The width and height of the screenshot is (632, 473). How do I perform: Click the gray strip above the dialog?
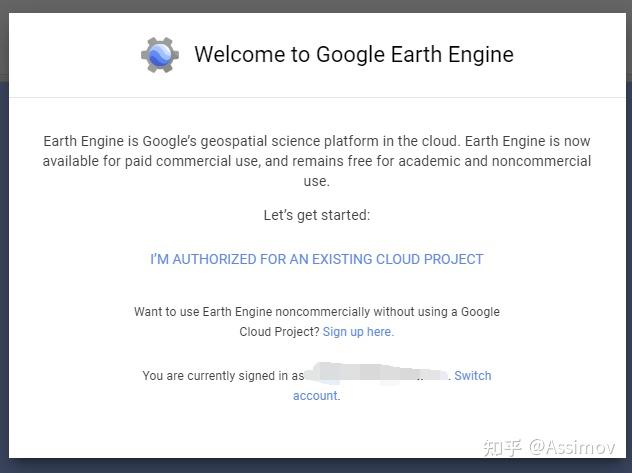click(316, 5)
